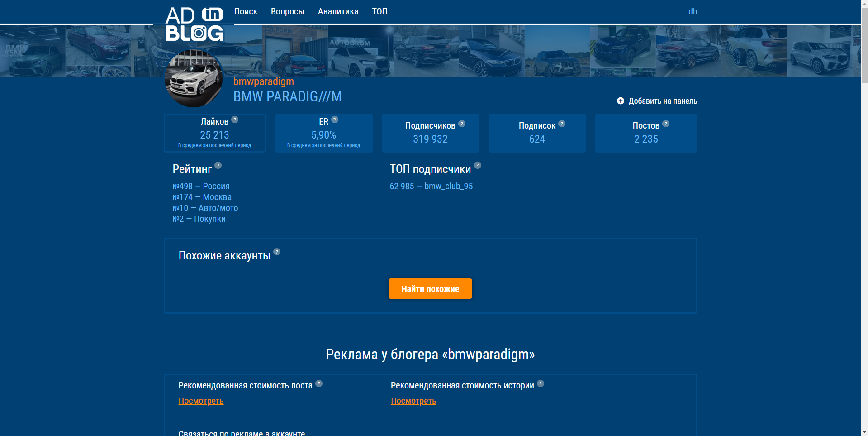This screenshot has height=436, width=868.
Task: Click the scrollbar down arrow
Action: point(864,432)
